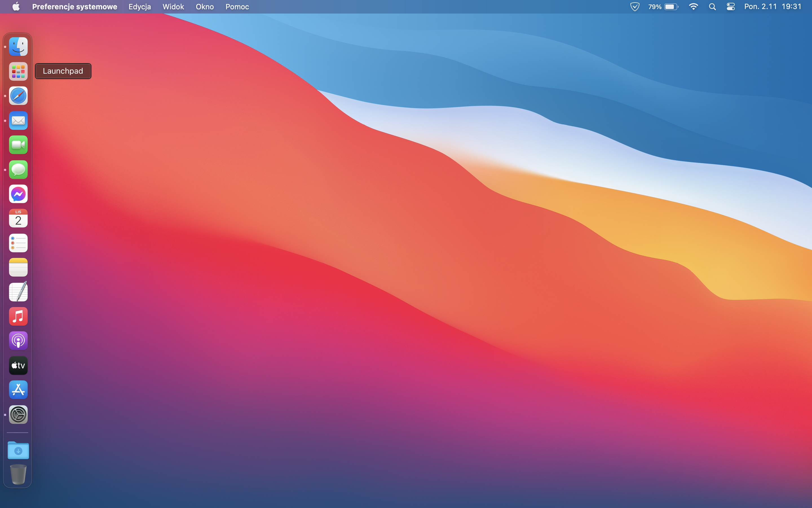Open the Downloads folder stack
Image resolution: width=812 pixels, height=508 pixels.
coord(18,450)
